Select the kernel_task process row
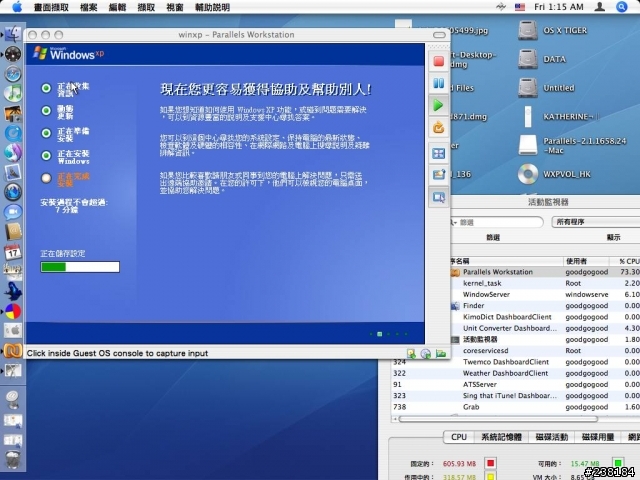640x480 pixels. tap(545, 283)
